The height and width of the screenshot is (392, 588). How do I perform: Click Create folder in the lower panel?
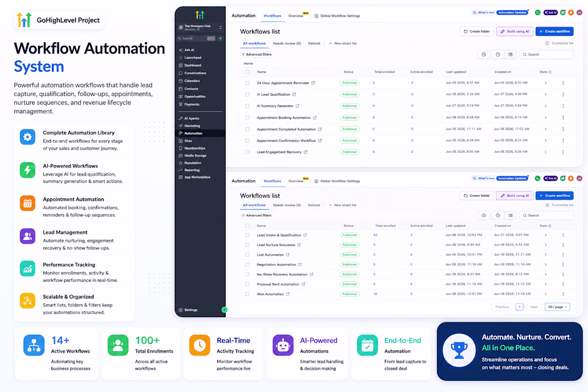[x=477, y=196]
